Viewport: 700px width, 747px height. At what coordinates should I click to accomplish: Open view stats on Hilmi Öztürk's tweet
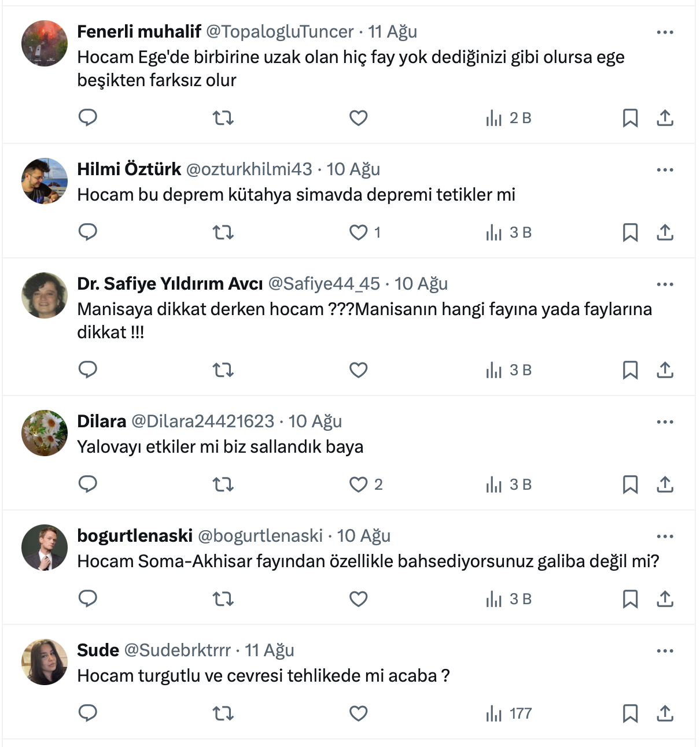click(509, 232)
